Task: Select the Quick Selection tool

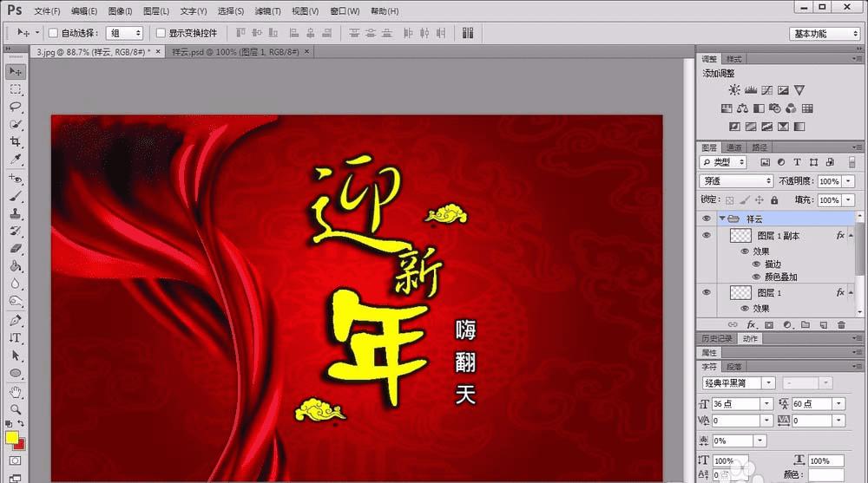Action: pos(16,125)
